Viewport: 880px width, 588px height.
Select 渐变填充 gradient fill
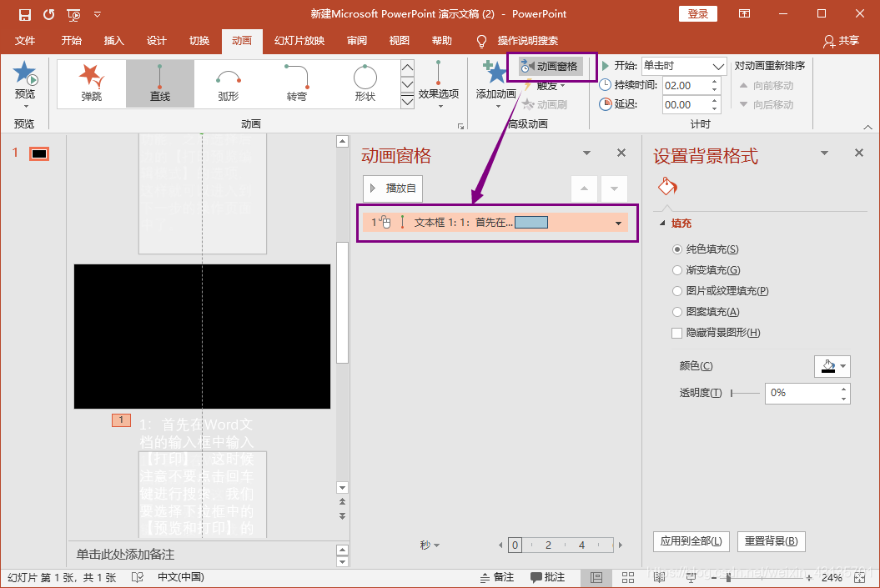click(x=677, y=270)
